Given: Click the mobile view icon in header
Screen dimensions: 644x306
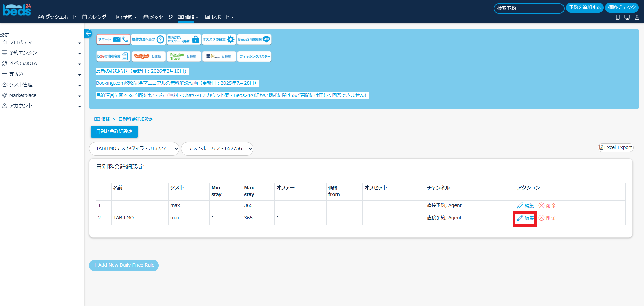Looking at the screenshot, I should (618, 17).
